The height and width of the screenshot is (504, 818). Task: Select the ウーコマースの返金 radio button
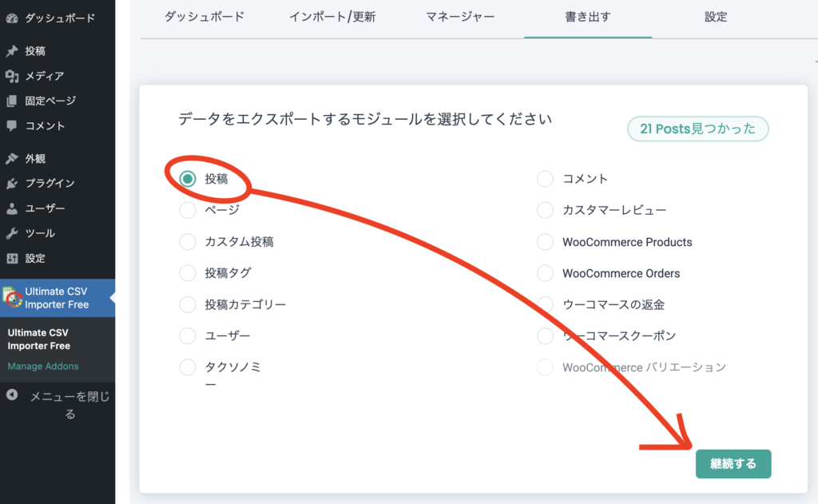[x=545, y=304]
